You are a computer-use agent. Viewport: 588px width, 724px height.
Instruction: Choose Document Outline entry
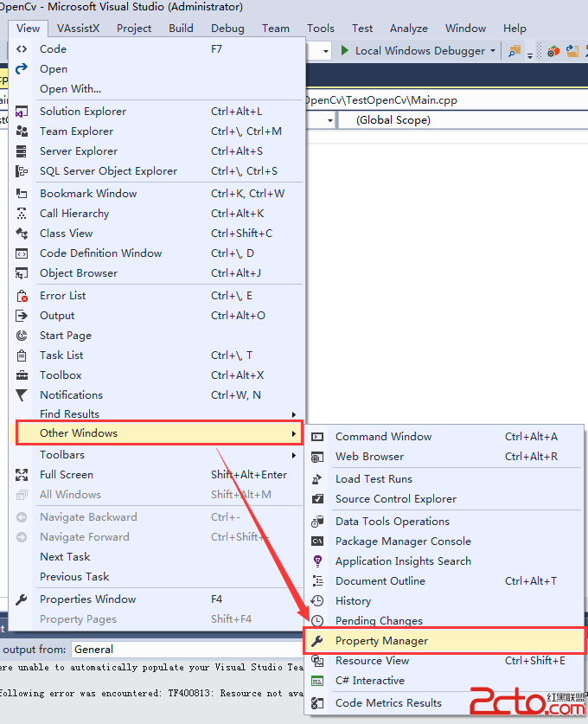(x=445, y=581)
